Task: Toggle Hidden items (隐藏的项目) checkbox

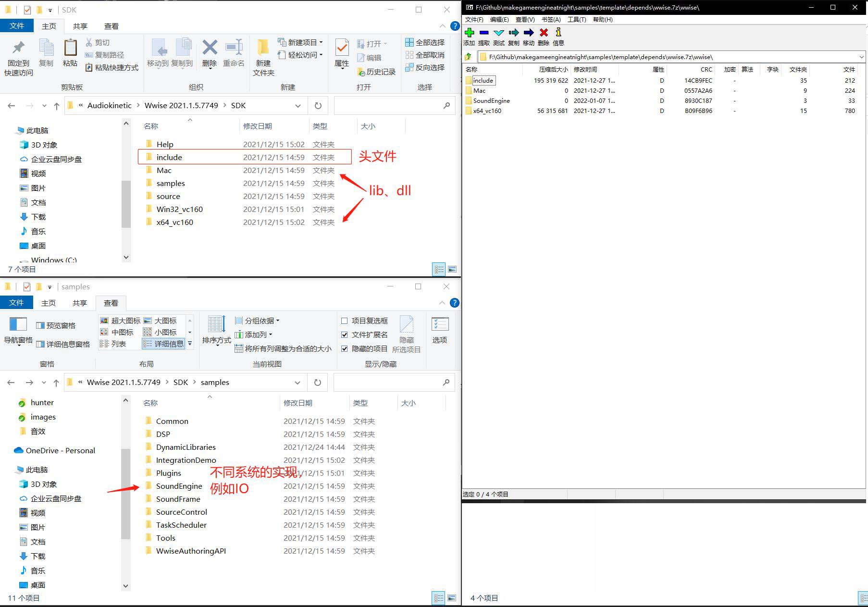Action: [x=344, y=349]
